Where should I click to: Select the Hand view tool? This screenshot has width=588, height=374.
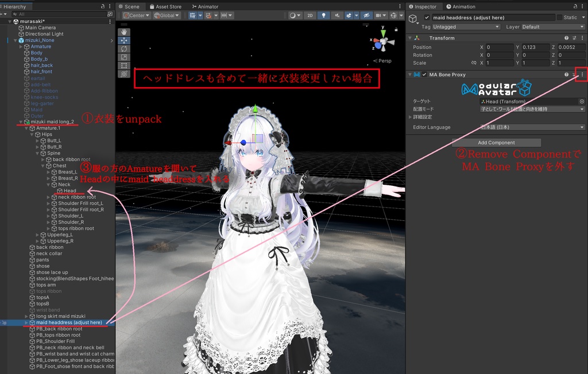pyautogui.click(x=124, y=32)
